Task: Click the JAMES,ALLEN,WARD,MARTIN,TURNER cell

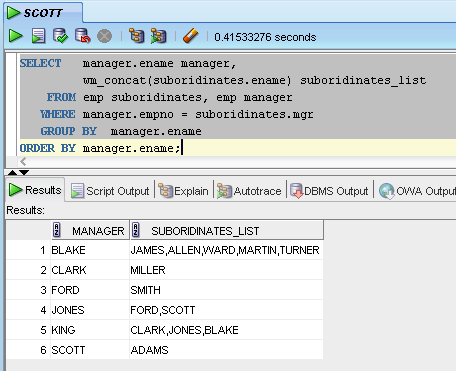Action: pos(226,250)
